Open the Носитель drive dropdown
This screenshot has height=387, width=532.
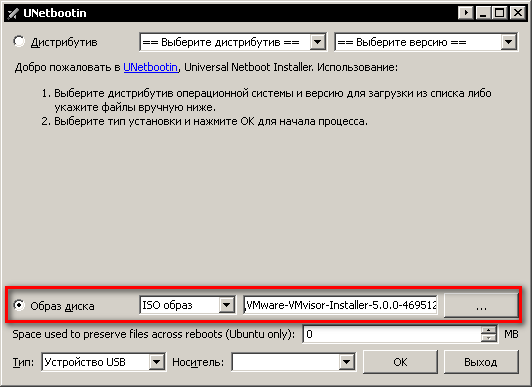(x=293, y=362)
